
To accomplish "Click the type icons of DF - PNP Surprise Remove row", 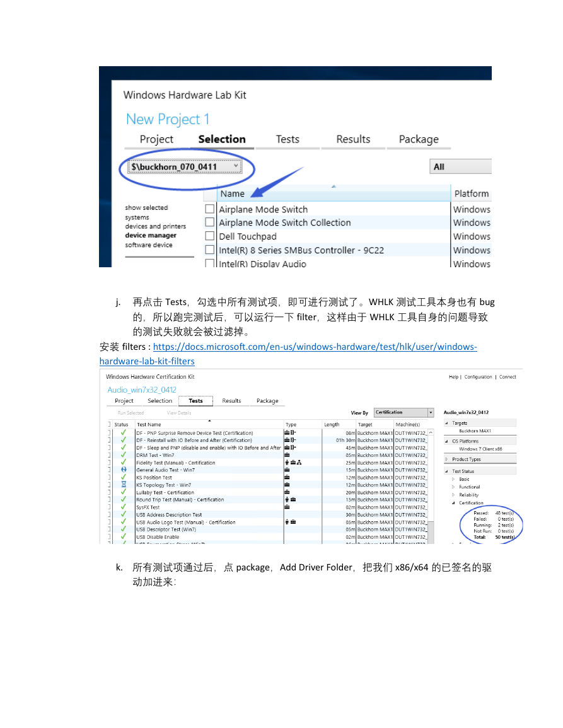I will (290, 433).
